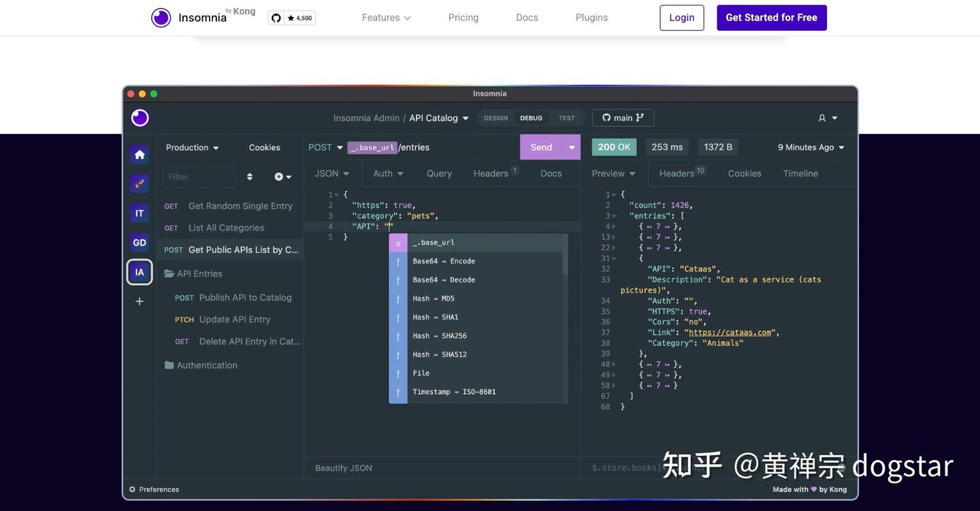
Task: Expand the API Entries folder
Action: (193, 274)
